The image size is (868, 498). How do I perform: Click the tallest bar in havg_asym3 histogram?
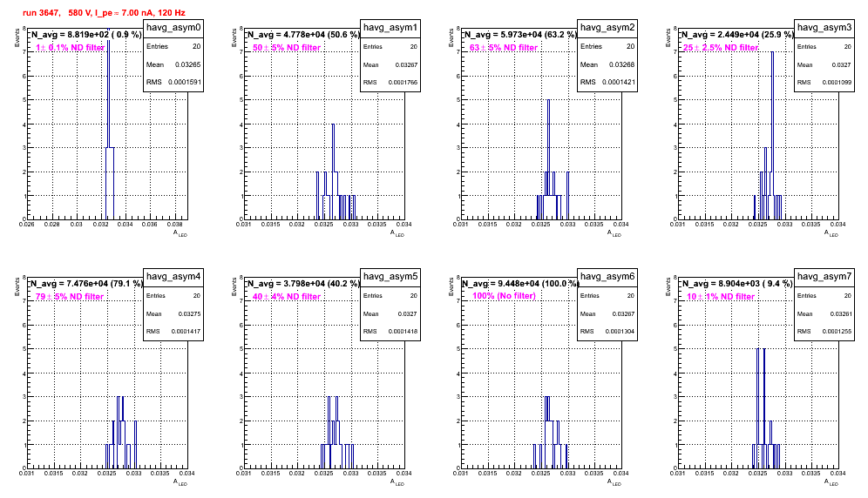[x=772, y=136]
